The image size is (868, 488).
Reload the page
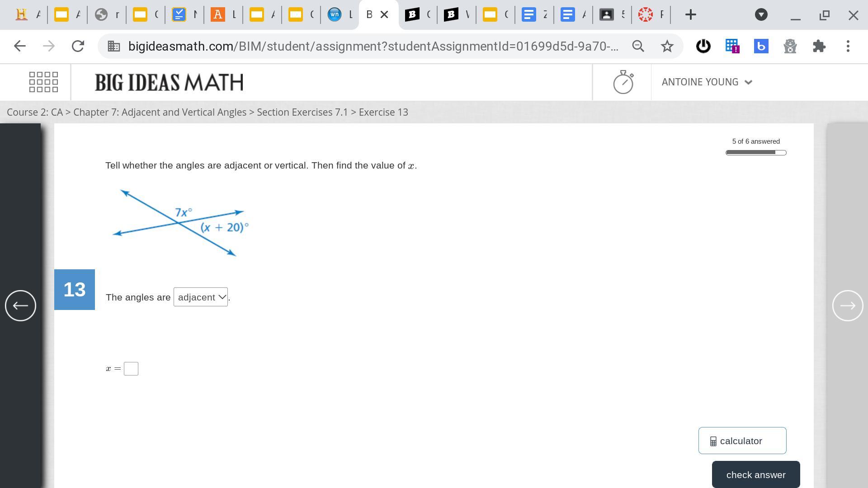(x=78, y=46)
